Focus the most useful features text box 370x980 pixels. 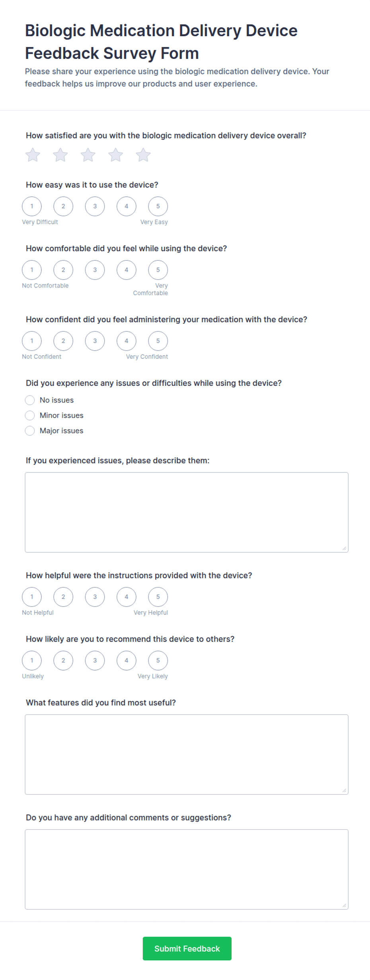click(187, 754)
